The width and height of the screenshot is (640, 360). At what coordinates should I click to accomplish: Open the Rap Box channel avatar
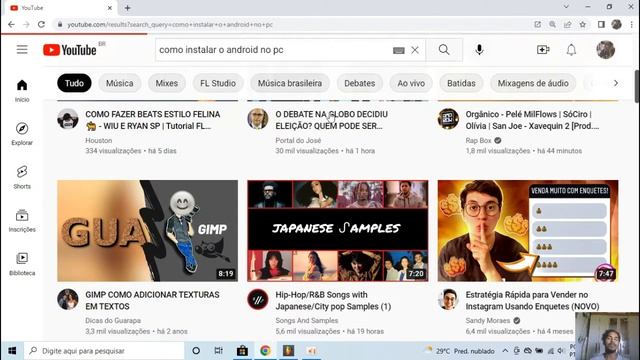tap(448, 119)
